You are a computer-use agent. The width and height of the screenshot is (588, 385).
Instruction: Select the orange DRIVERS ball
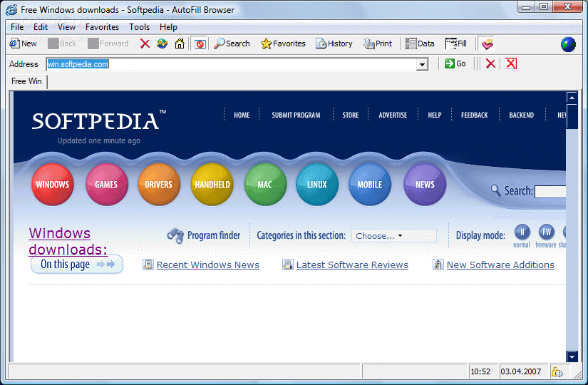click(159, 184)
